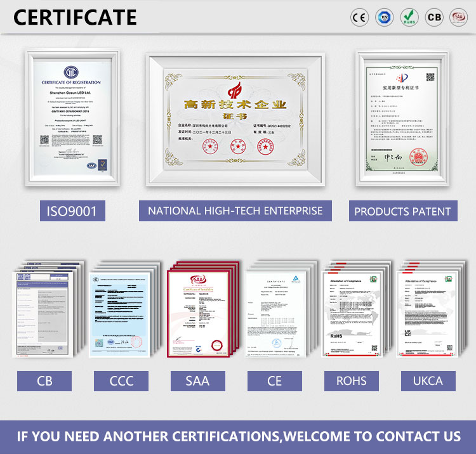The height and width of the screenshot is (454, 476).
Task: Open the framed High-Tech Enterprise certificate
Action: pos(235,119)
